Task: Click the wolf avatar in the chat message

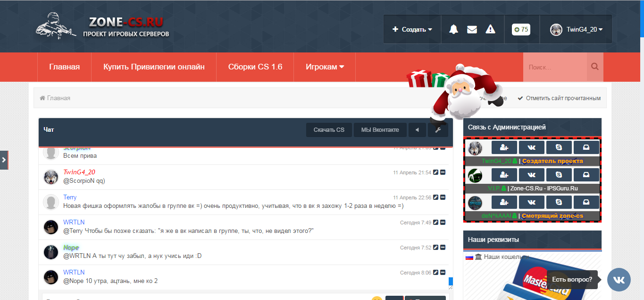Action: (x=50, y=177)
